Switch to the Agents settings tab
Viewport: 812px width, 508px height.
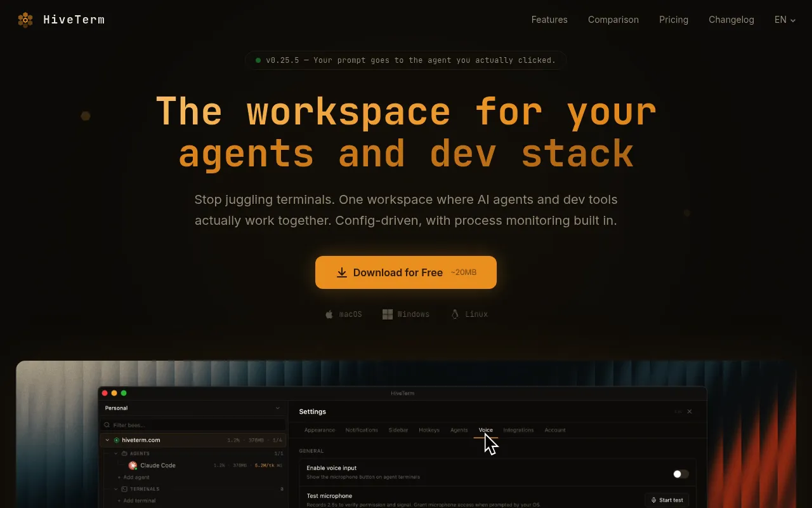pyautogui.click(x=459, y=430)
